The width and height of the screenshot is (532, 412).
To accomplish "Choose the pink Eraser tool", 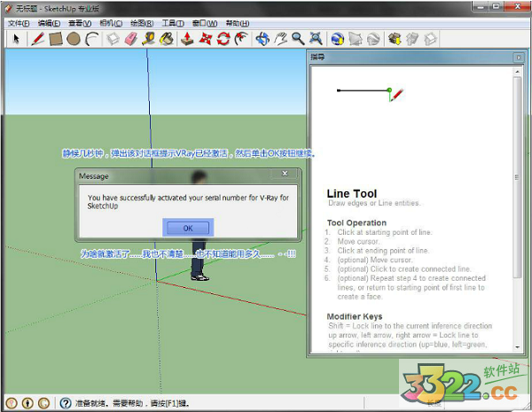I will click(x=130, y=39).
